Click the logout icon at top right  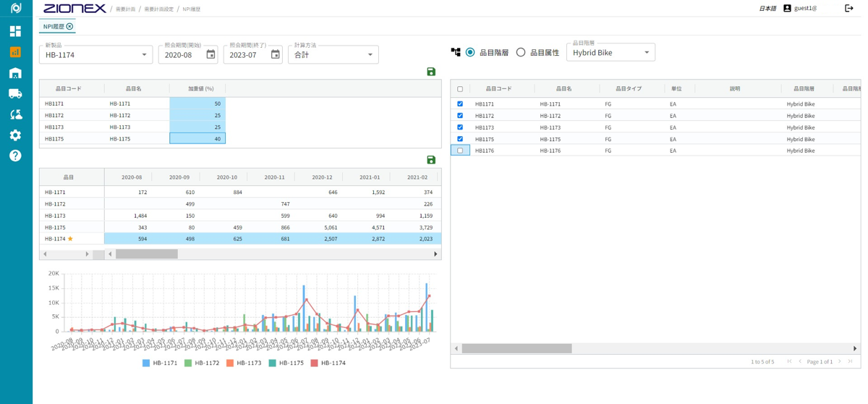click(x=849, y=8)
